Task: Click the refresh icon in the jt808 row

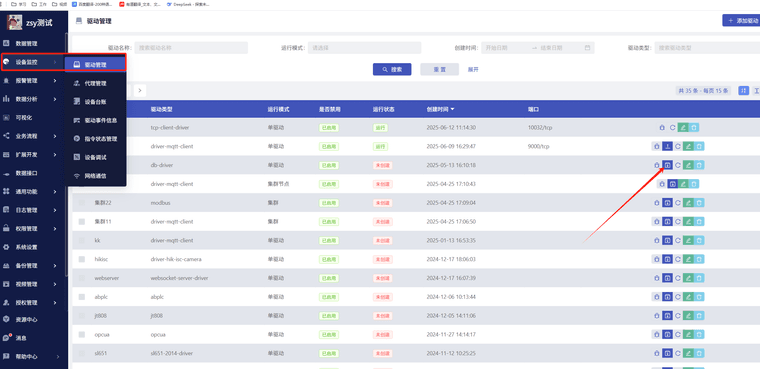Action: [x=678, y=316]
